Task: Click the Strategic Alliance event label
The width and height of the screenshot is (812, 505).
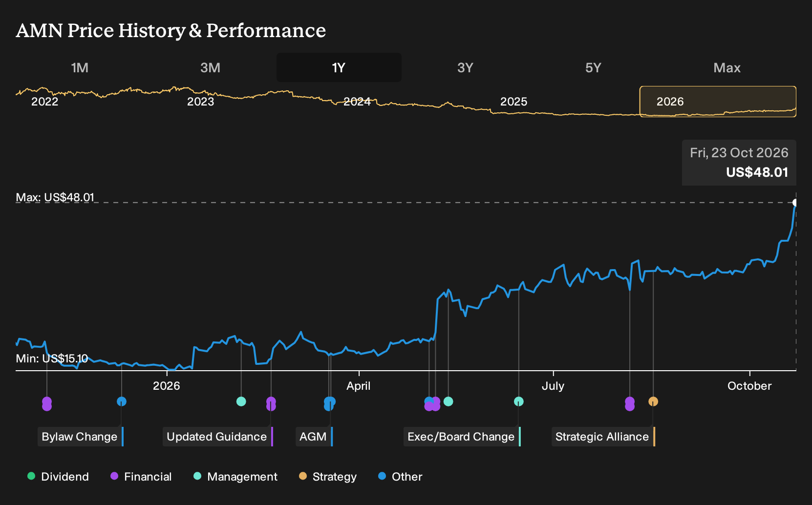Action: 603,437
